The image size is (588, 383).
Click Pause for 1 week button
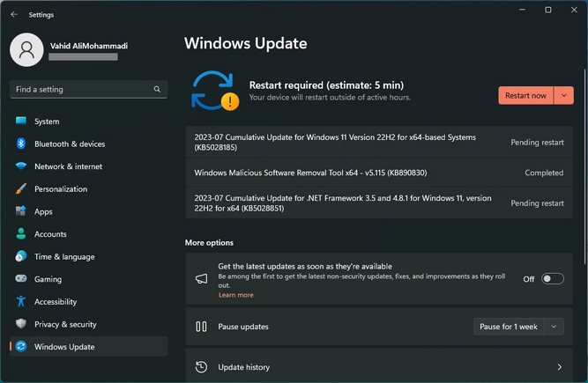click(x=509, y=327)
